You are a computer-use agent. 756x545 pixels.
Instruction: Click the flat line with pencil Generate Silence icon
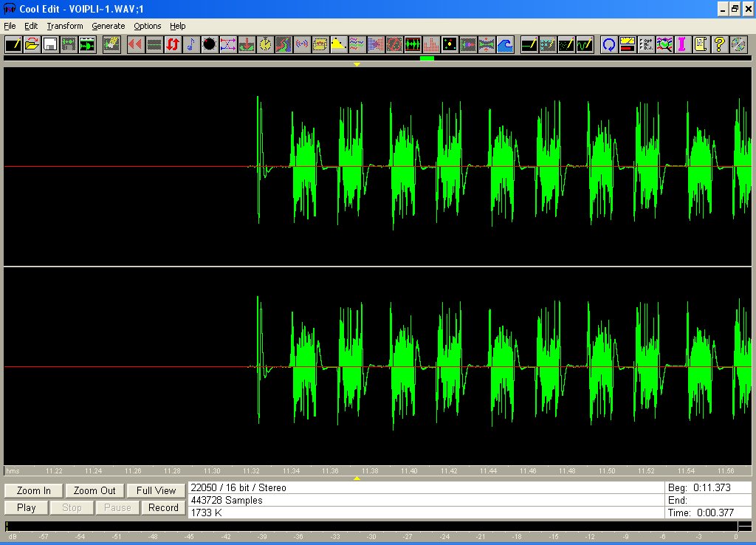(529, 45)
